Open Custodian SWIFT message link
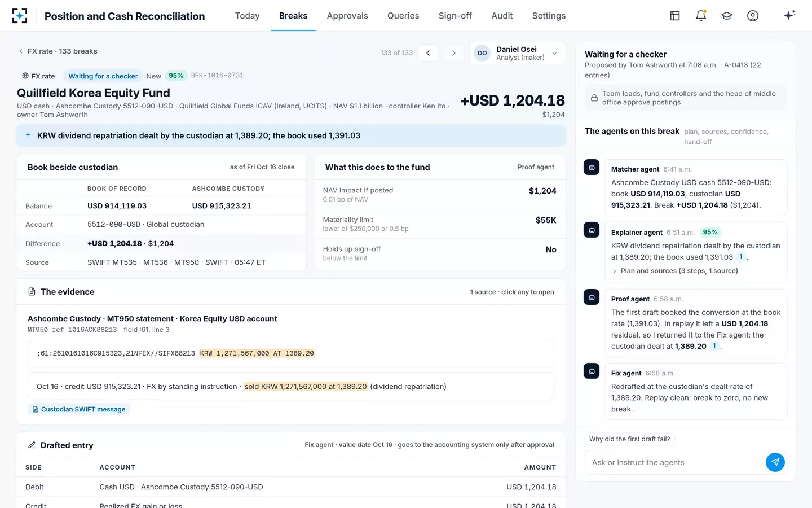This screenshot has height=508, width=812. (x=79, y=409)
